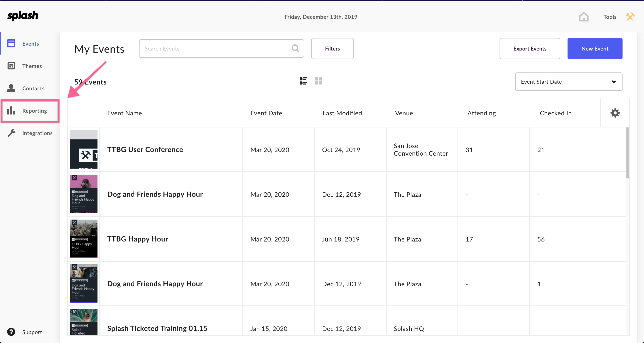Click the Events sidebar icon
This screenshot has width=644, height=343.
click(11, 44)
